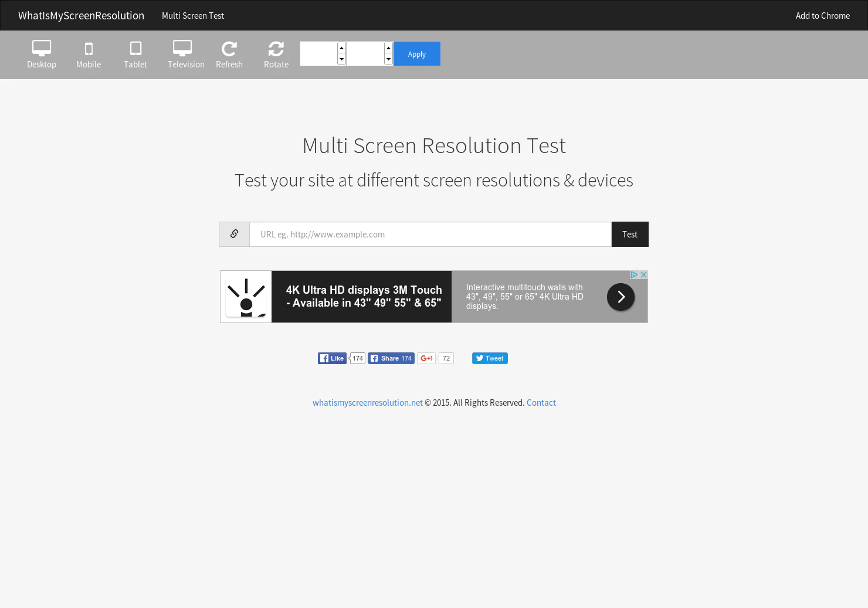Open the Twitter Tweet button

(x=490, y=358)
